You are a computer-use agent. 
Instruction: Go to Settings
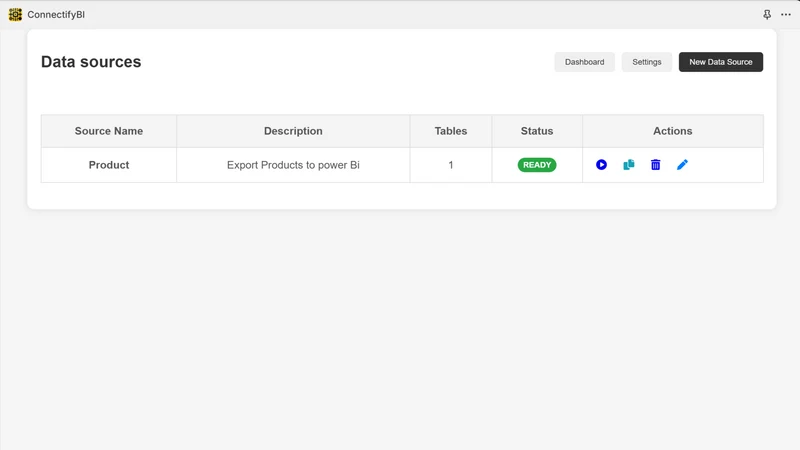646,62
